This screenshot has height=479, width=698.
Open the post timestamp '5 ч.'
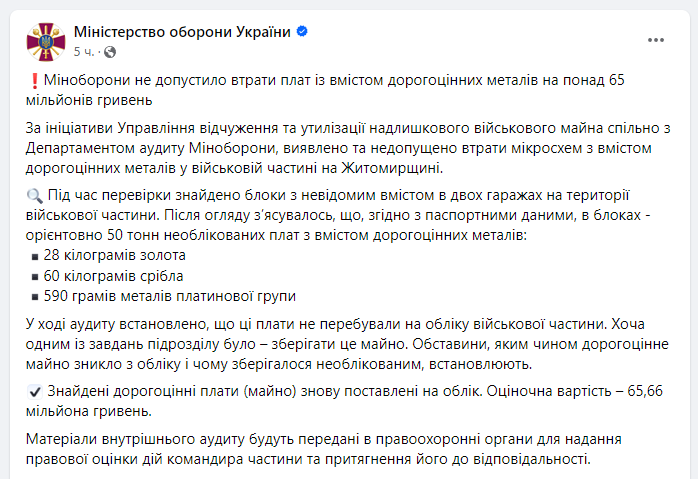coord(84,51)
